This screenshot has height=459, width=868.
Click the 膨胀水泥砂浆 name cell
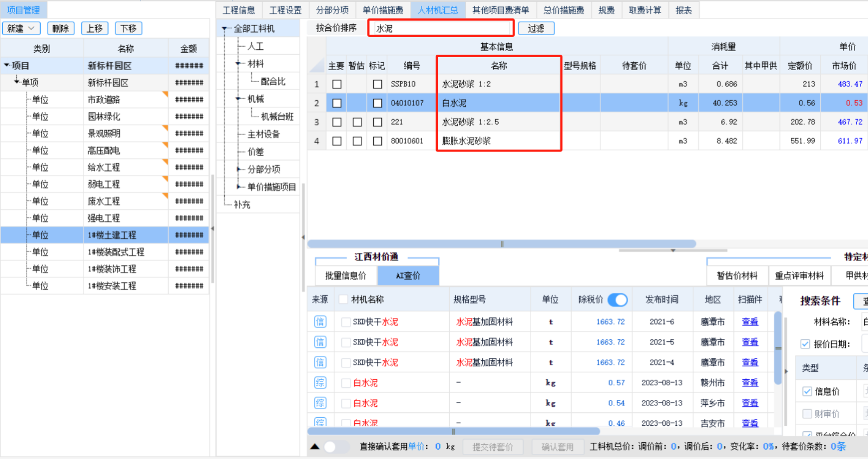499,141
